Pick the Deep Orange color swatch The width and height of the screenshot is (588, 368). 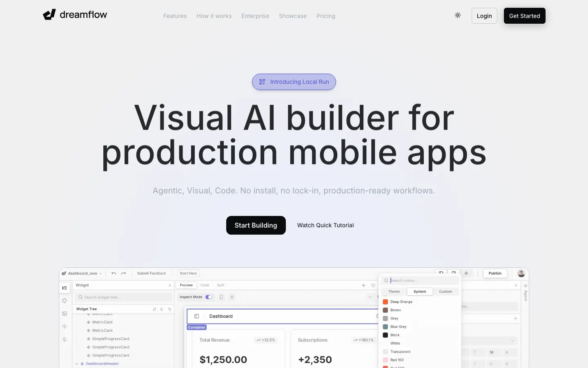tap(385, 302)
